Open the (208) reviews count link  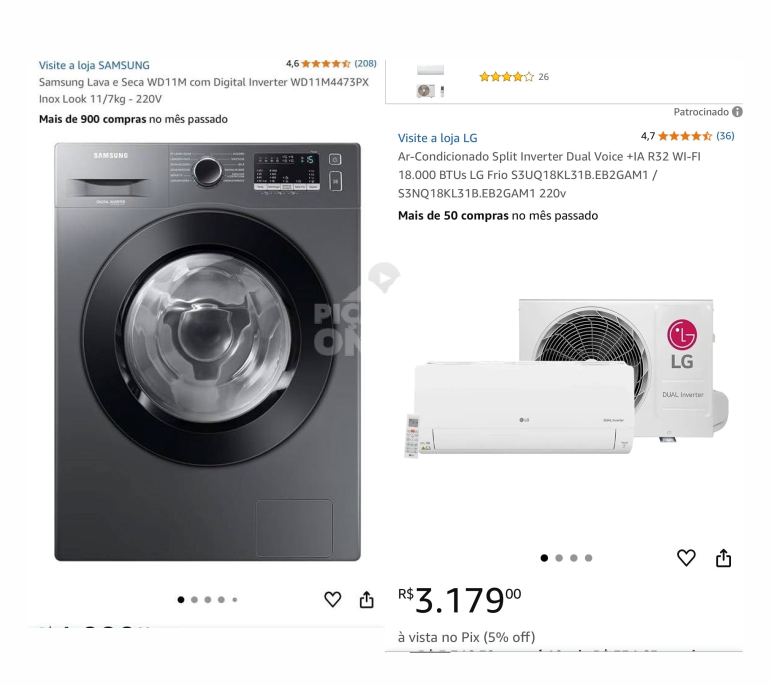click(x=365, y=63)
